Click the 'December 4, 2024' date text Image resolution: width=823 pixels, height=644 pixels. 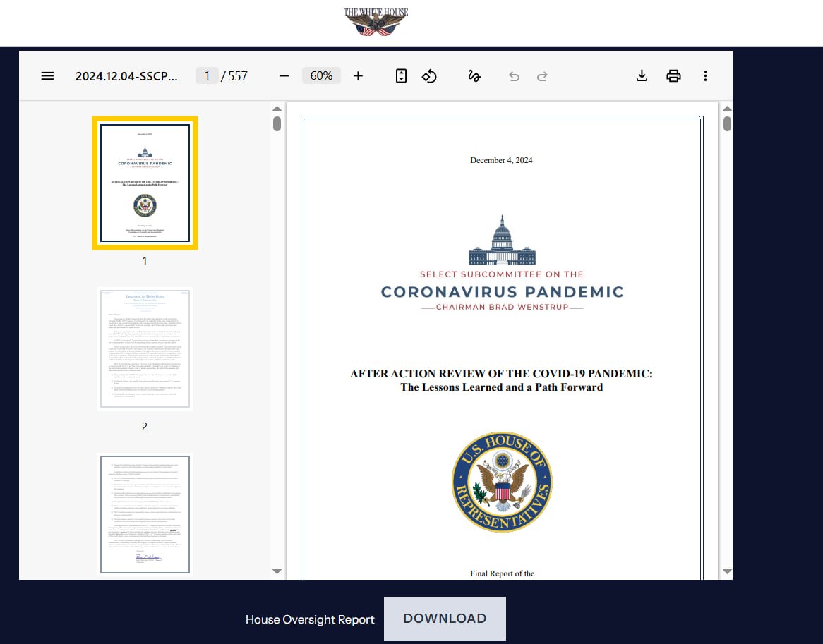501,160
